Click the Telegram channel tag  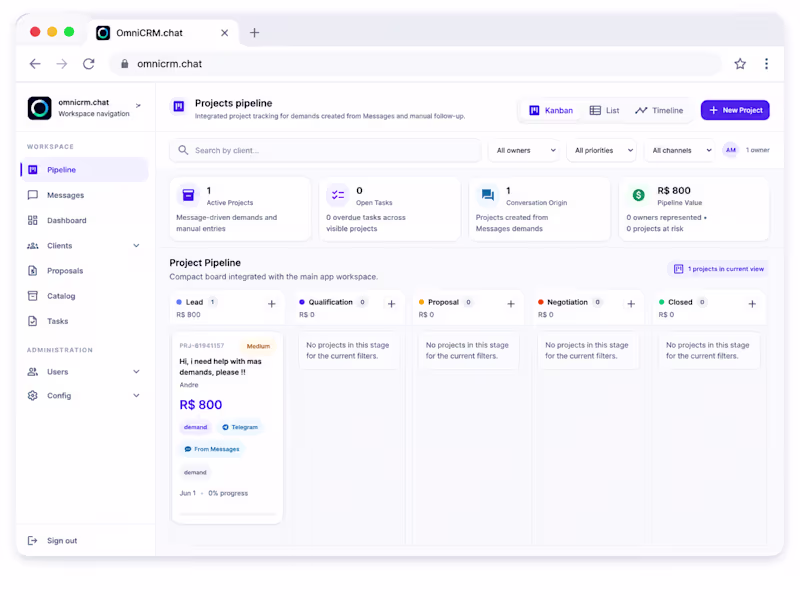240,427
